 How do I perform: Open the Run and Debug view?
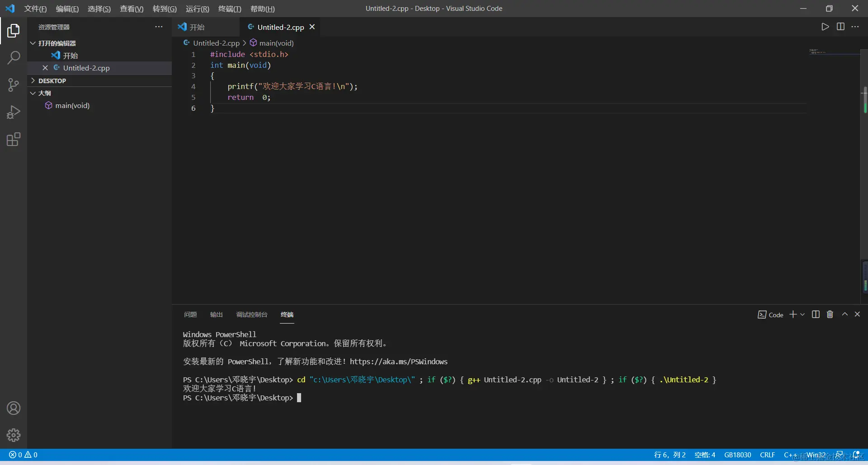14,112
